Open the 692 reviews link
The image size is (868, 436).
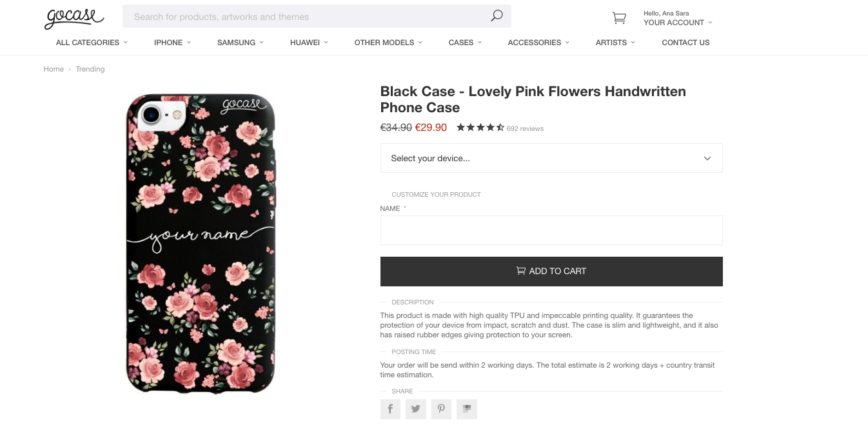click(525, 128)
